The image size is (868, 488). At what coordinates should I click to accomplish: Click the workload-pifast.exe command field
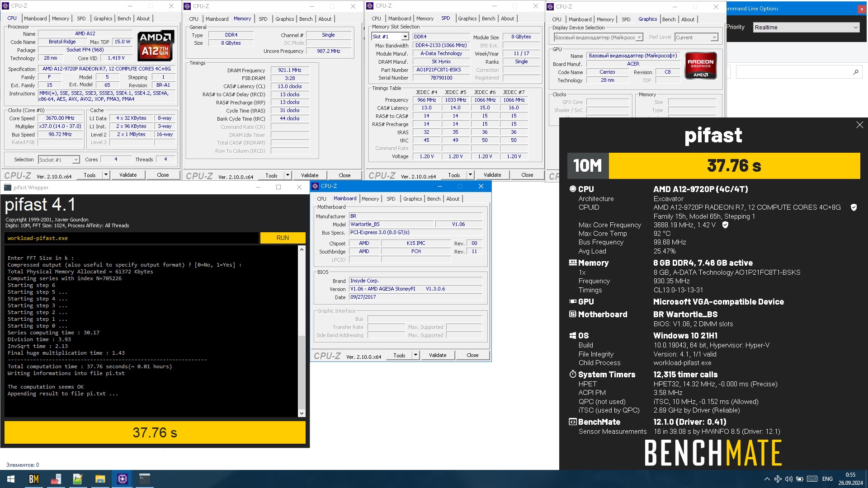click(132, 238)
